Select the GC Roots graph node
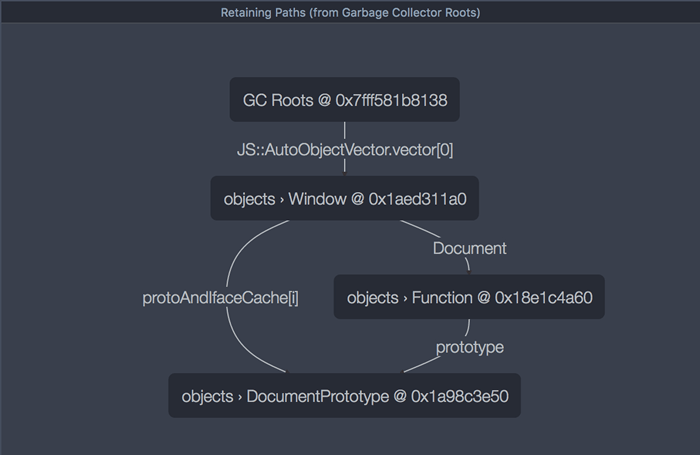 pos(344,100)
